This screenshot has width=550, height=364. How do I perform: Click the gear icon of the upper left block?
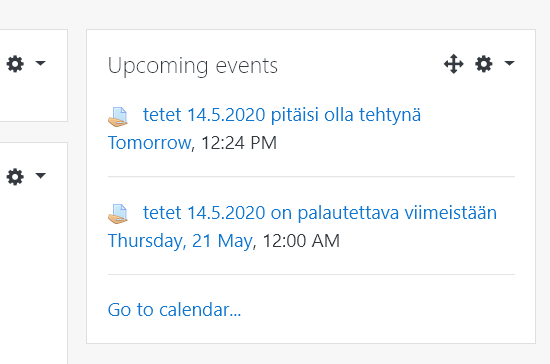point(15,64)
